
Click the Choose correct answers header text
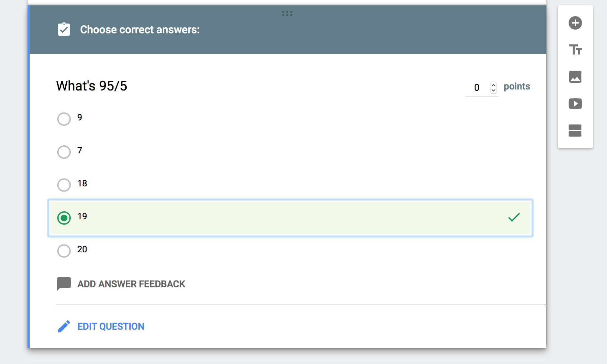(x=140, y=30)
